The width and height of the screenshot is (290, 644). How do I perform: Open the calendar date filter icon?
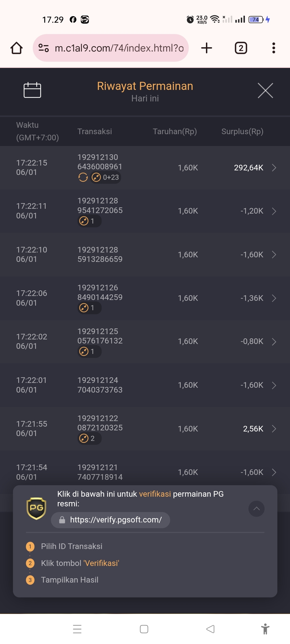click(32, 90)
